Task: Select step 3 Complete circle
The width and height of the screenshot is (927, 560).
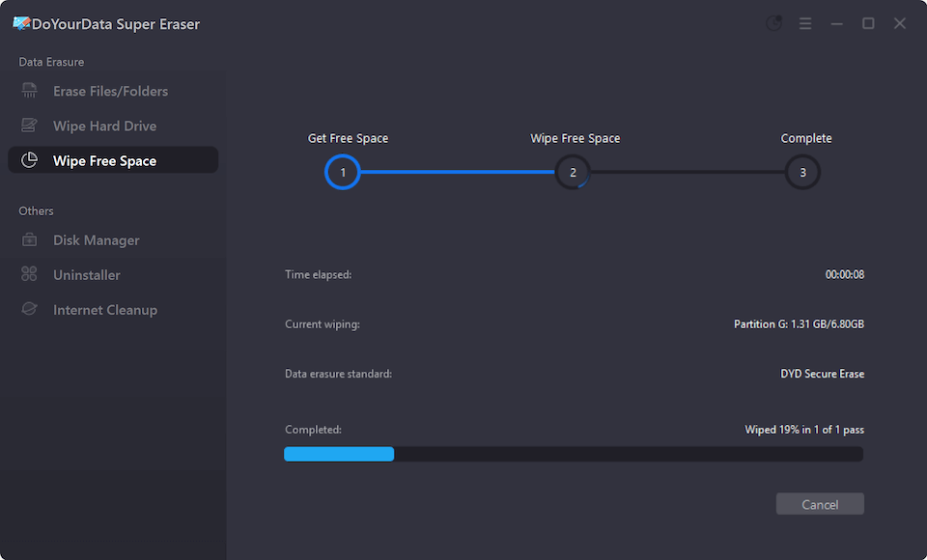Action: (x=802, y=173)
